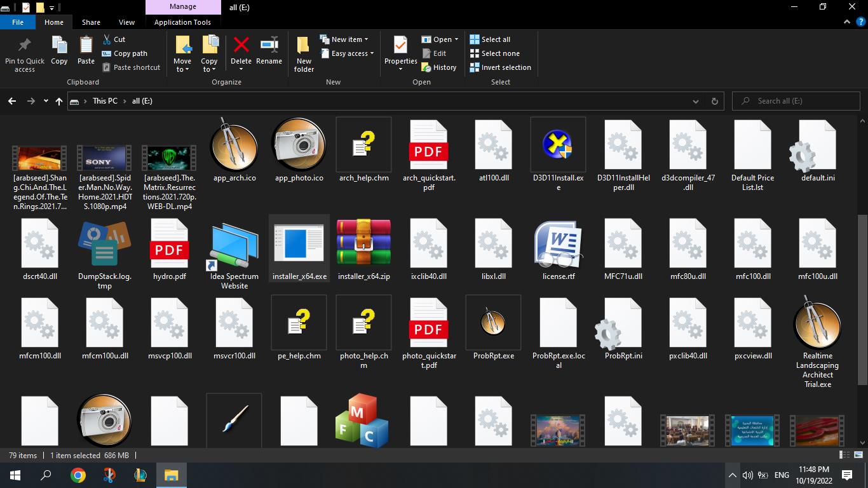The height and width of the screenshot is (488, 868).
Task: Click Select all in ribbon
Action: [x=490, y=39]
